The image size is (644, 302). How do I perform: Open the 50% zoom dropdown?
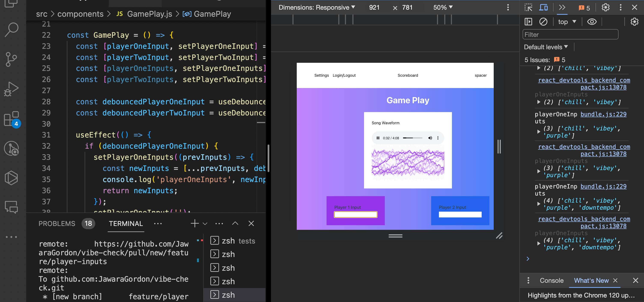pyautogui.click(x=443, y=7)
